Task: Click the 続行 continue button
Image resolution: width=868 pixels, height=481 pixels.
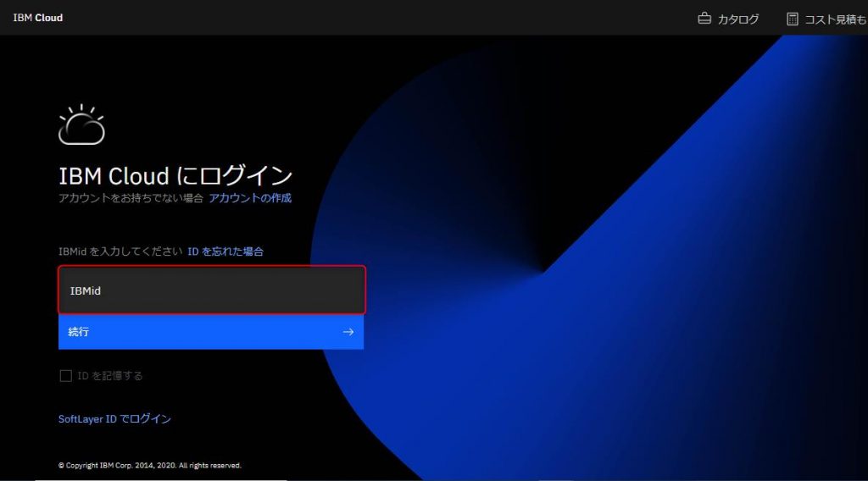Action: point(211,332)
